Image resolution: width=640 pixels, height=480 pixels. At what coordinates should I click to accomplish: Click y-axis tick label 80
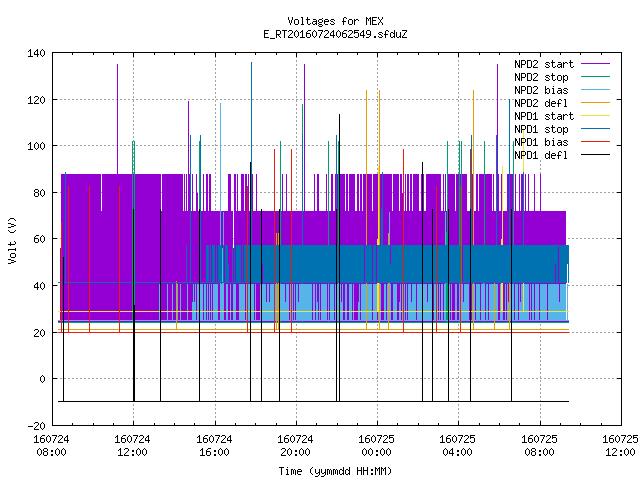tap(39, 193)
